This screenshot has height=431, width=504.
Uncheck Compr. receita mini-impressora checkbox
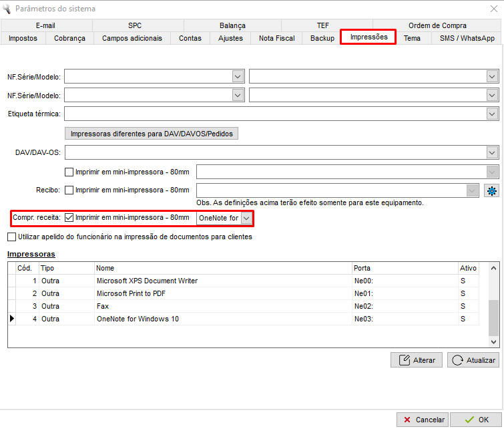[69, 218]
